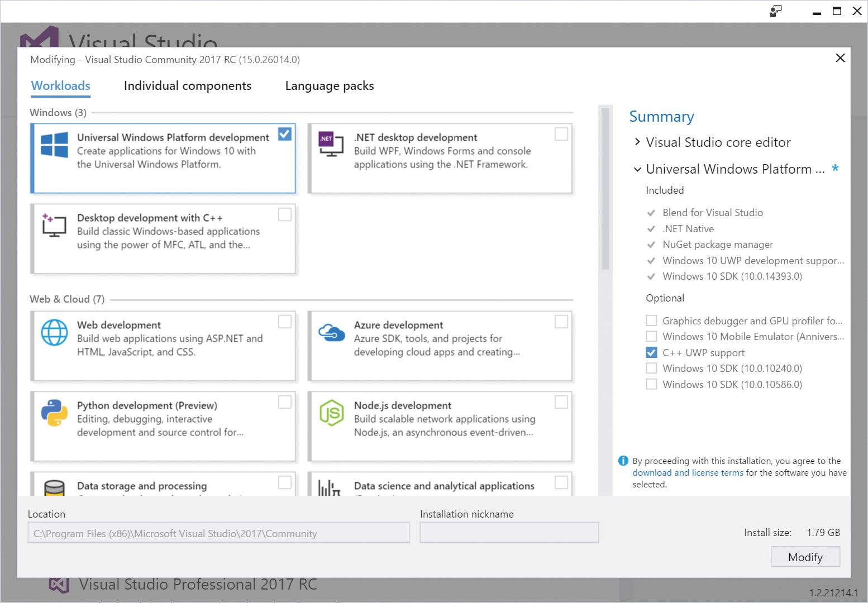Click the Azure development cloud icon
868x603 pixels.
tap(332, 332)
